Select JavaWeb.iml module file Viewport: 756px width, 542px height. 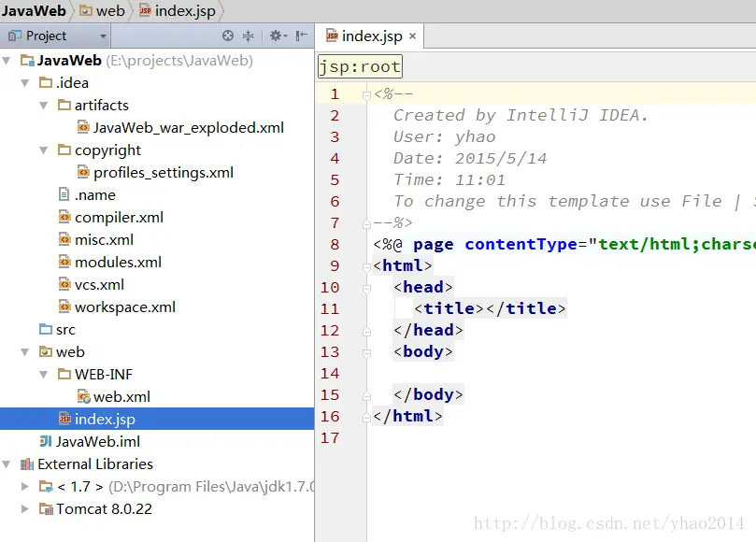click(x=98, y=442)
